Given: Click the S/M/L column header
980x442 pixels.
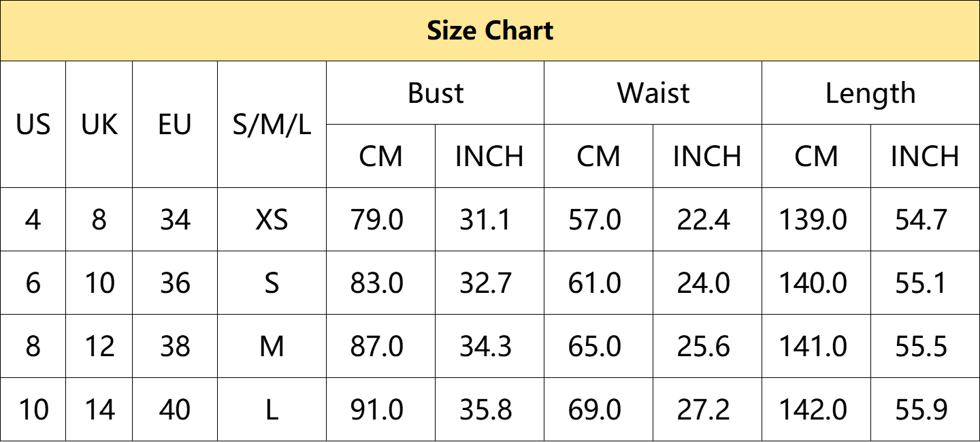Looking at the screenshot, I should (272, 125).
